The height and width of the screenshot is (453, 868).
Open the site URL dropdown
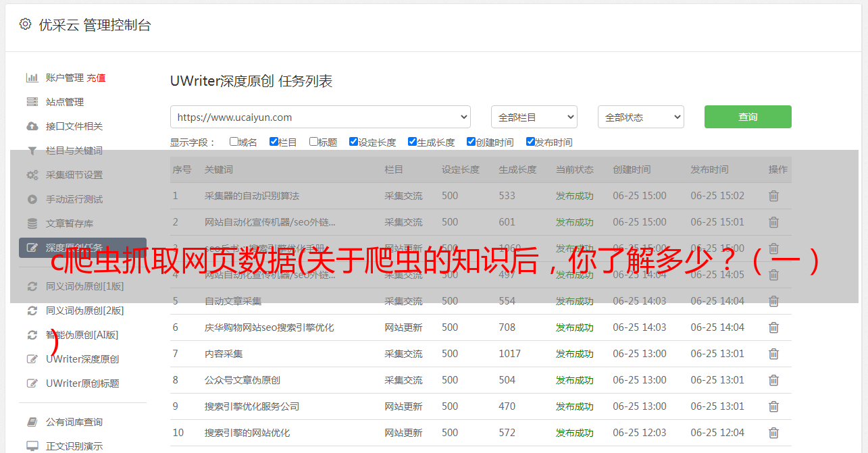320,117
